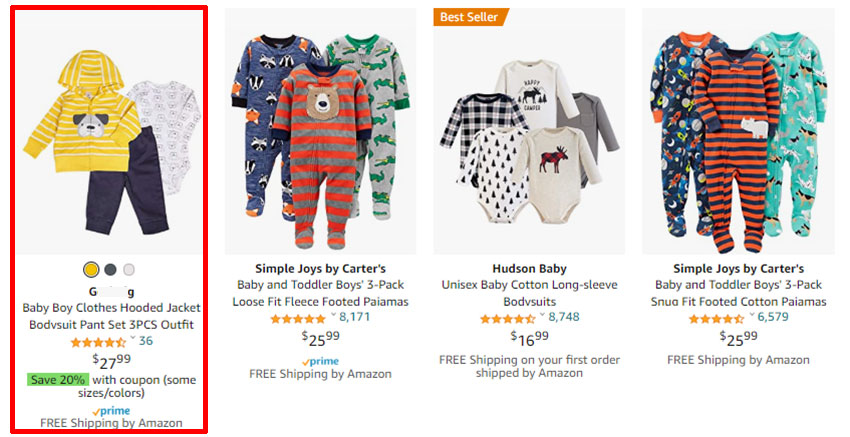
Task: Click star rating of hooded jacket set
Action: point(97,342)
